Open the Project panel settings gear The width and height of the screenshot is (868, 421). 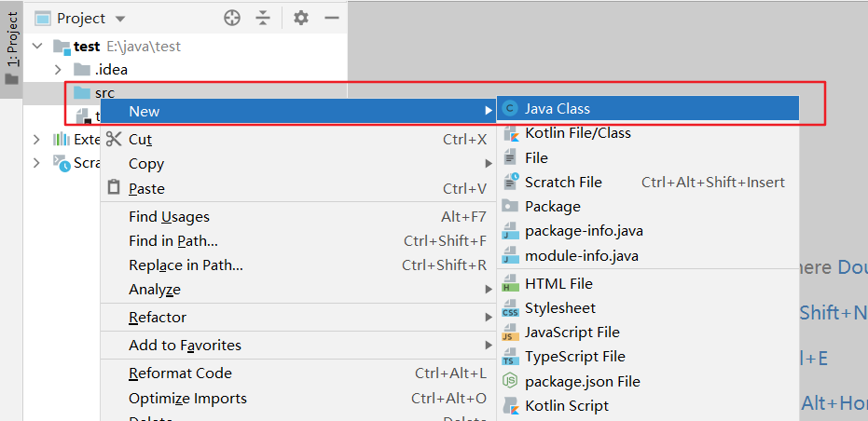(x=300, y=19)
